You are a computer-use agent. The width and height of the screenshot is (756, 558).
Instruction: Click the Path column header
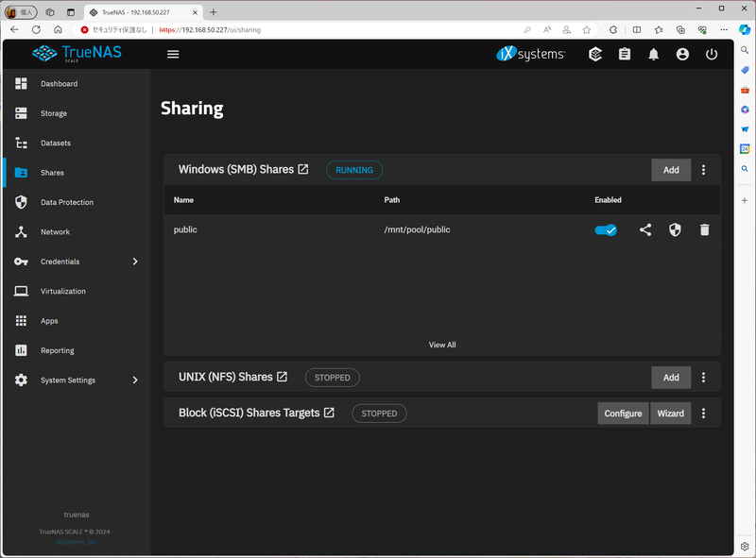pyautogui.click(x=392, y=200)
